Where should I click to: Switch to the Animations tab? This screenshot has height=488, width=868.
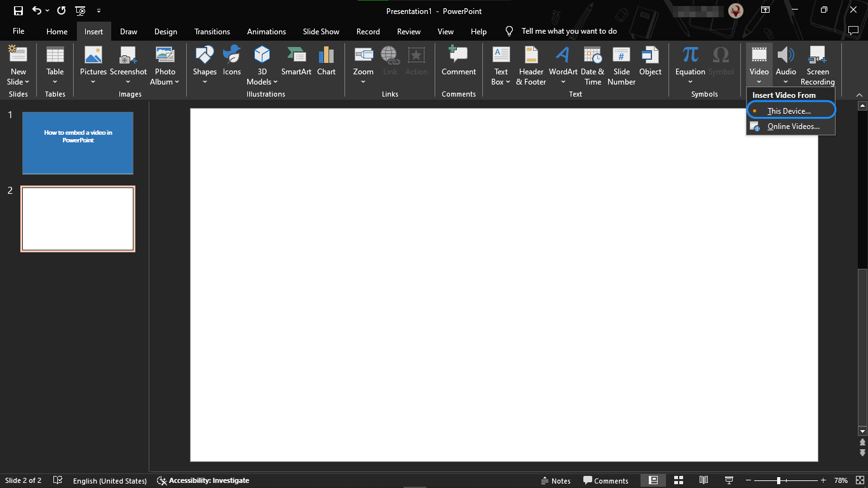click(x=266, y=31)
